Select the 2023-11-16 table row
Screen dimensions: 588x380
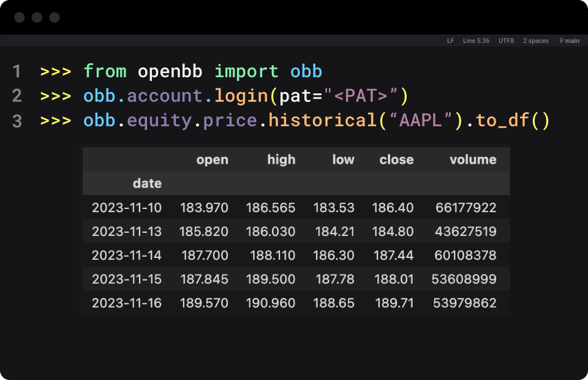(294, 303)
